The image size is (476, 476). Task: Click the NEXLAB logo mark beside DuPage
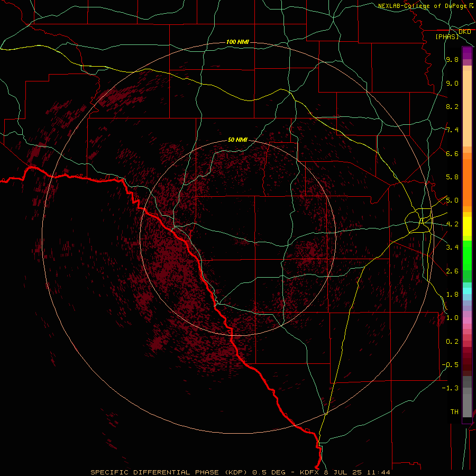tap(471, 5)
